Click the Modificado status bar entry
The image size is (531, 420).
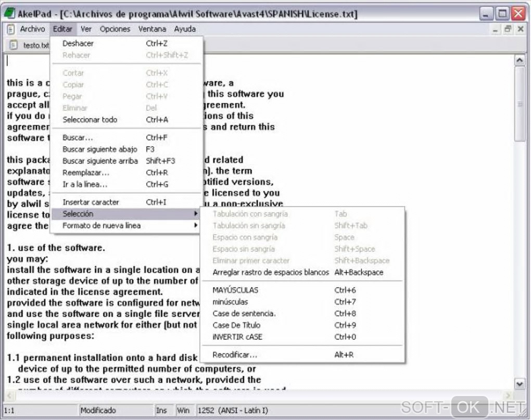[116, 411]
